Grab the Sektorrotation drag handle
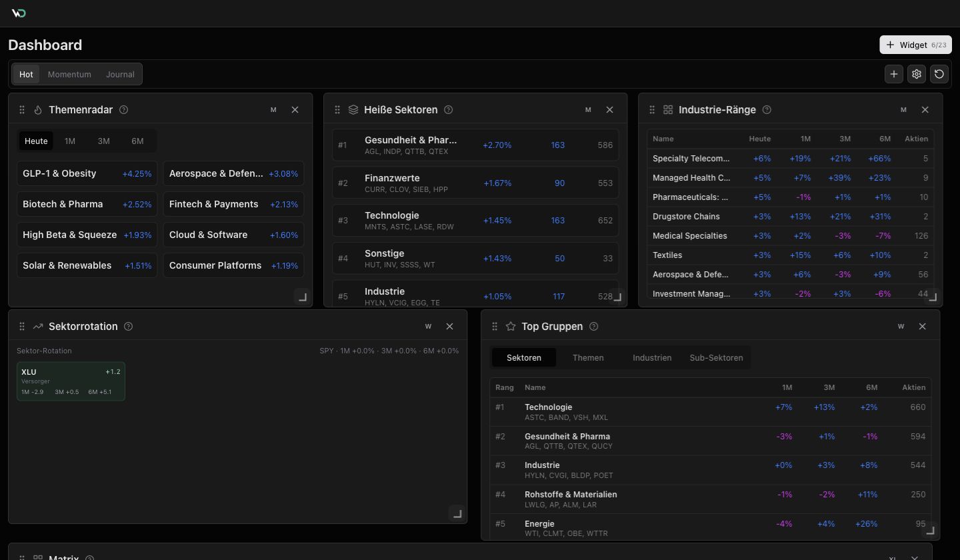Viewport: 960px width, 560px height. [x=22, y=326]
